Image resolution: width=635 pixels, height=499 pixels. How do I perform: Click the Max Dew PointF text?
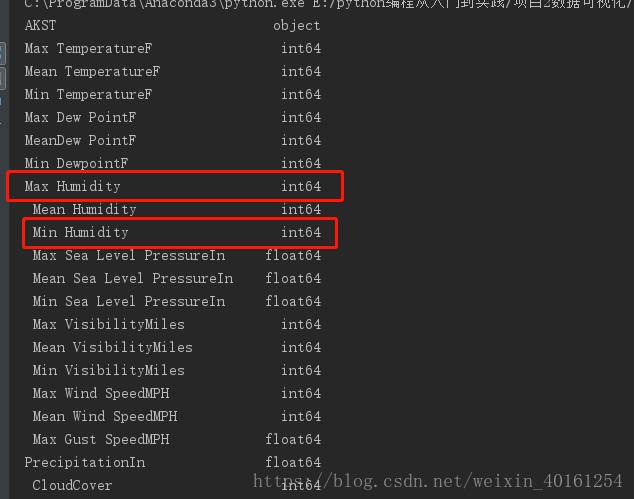tap(80, 117)
